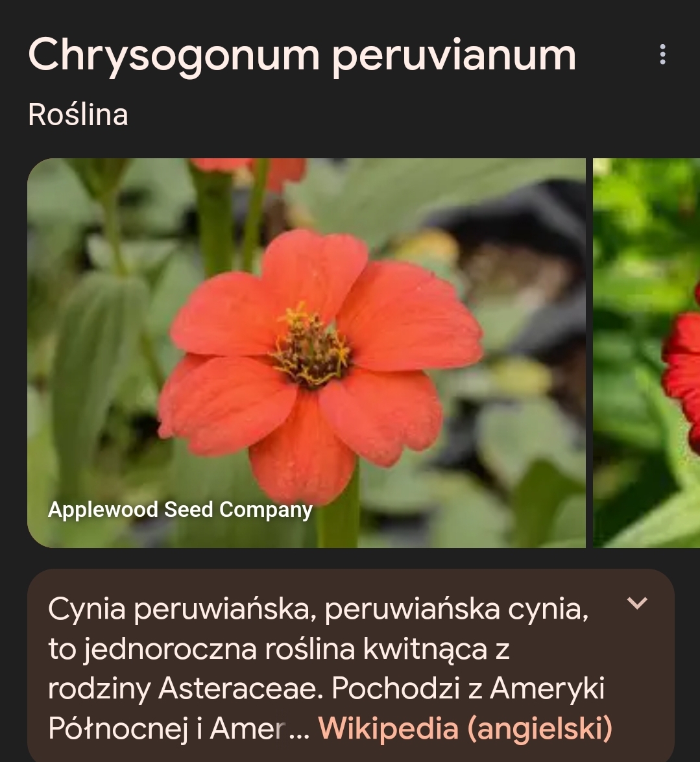
Task: Tap the Applewood Seed Company caption
Action: click(180, 510)
